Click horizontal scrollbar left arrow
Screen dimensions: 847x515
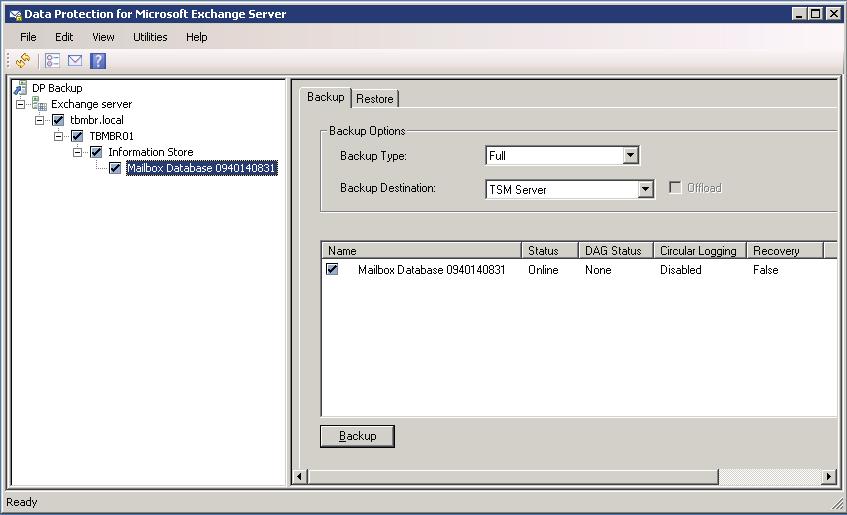click(300, 477)
